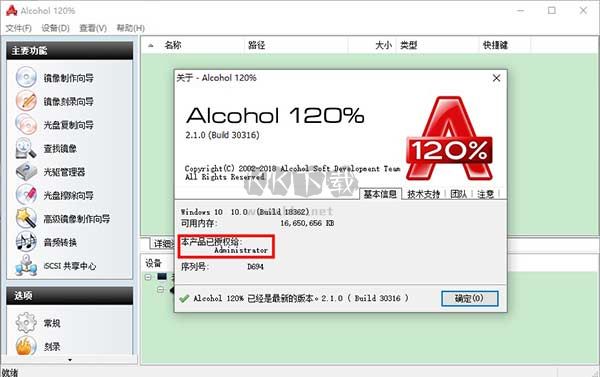Launch the 光盘擦除向导 eraser icon

coord(26,195)
